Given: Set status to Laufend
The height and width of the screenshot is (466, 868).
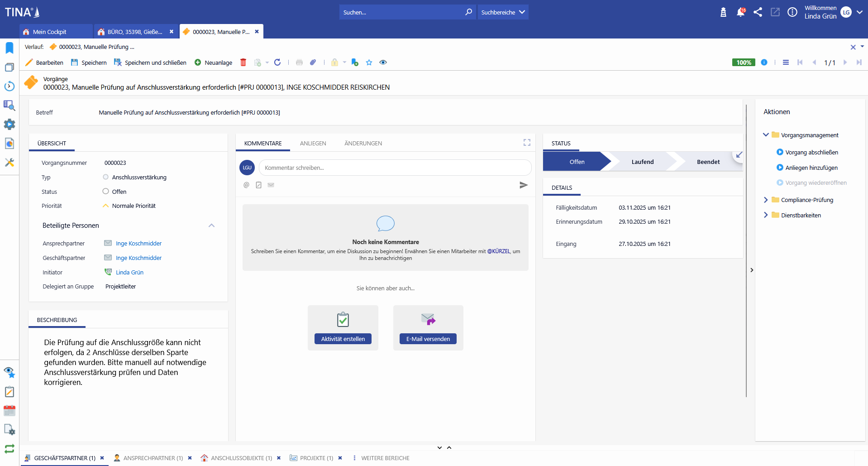Looking at the screenshot, I should tap(642, 162).
